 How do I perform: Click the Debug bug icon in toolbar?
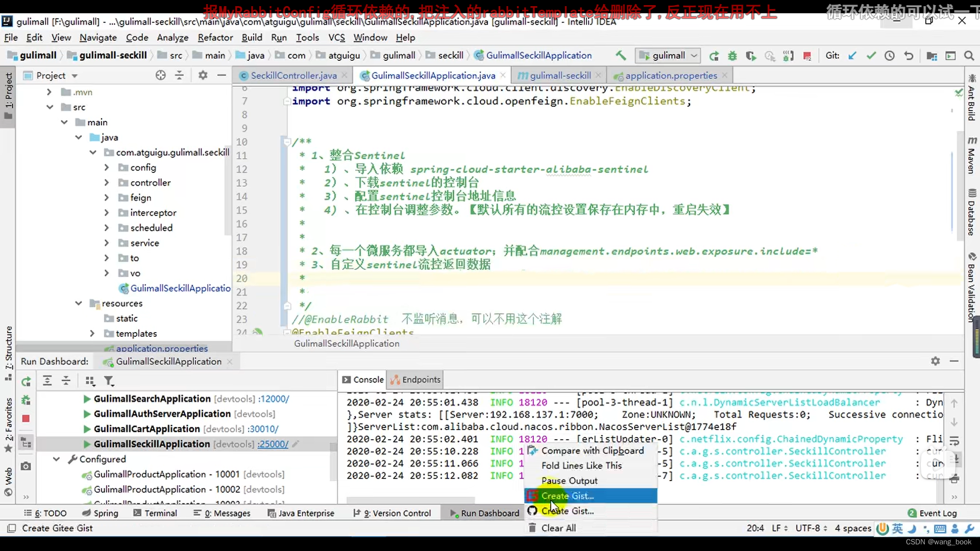pyautogui.click(x=732, y=56)
